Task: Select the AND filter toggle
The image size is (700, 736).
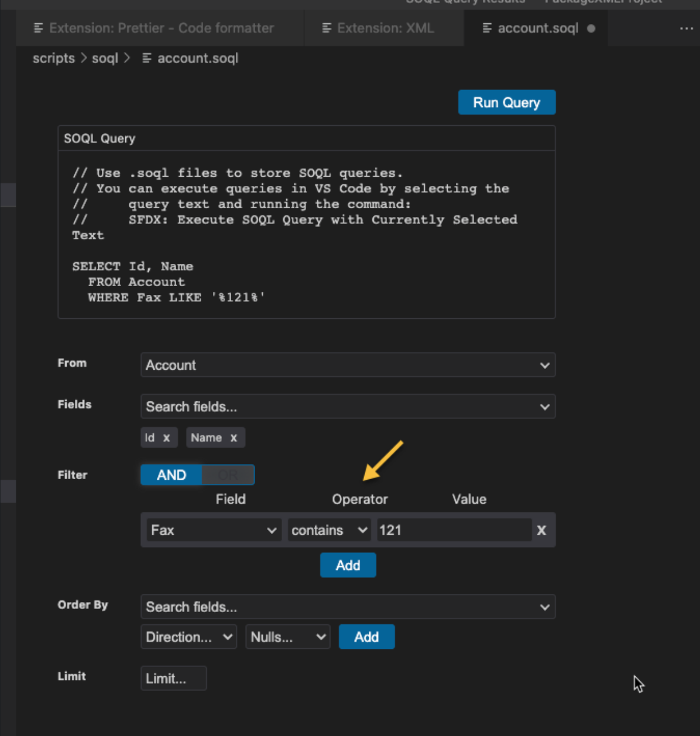Action: click(171, 474)
